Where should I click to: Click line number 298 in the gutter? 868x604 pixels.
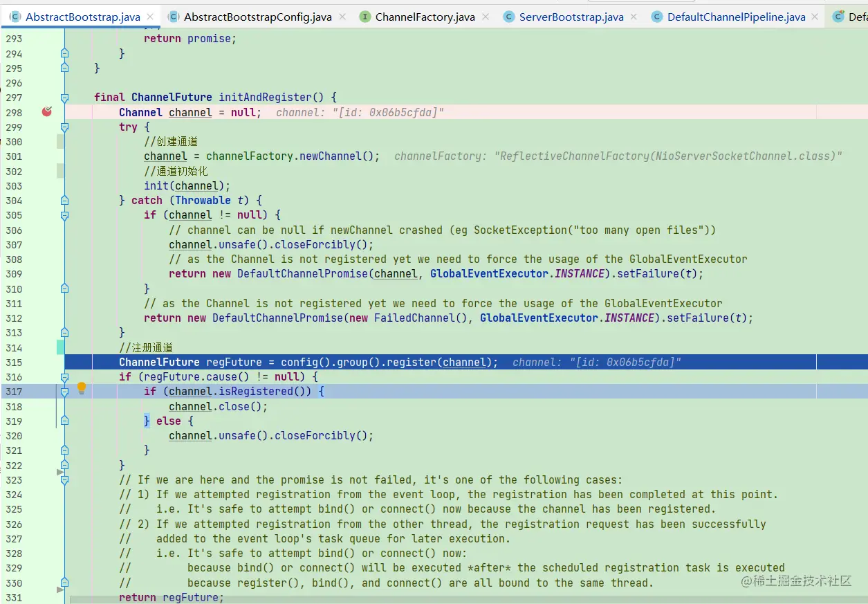(x=14, y=112)
